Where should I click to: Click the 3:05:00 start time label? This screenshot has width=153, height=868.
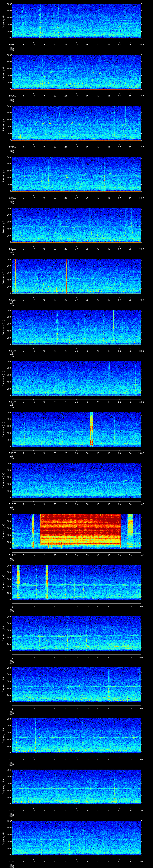coord(12,249)
